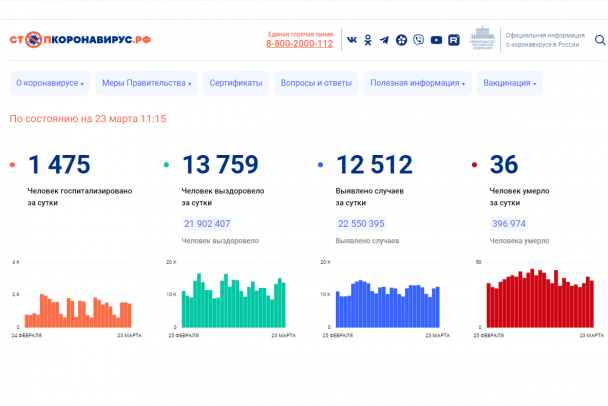608x406 pixels.
Task: Open the «Вопросы и ответы» menu item
Action: 316,83
